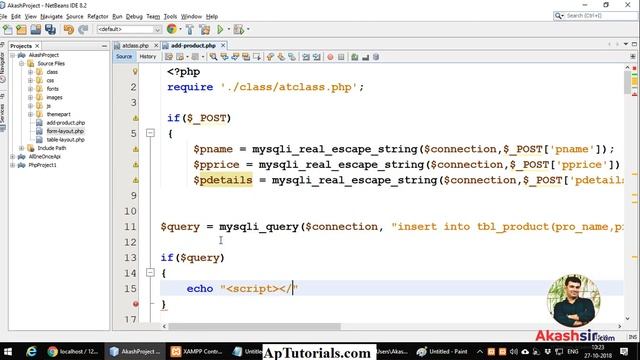Close the atclass.php editor tab
640x360 pixels.
156,45
